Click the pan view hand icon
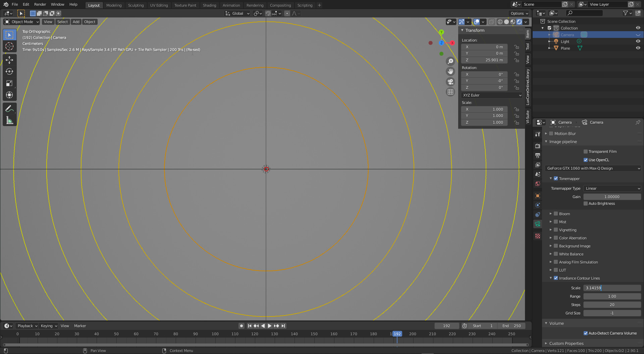The height and width of the screenshot is (354, 644). [450, 71]
